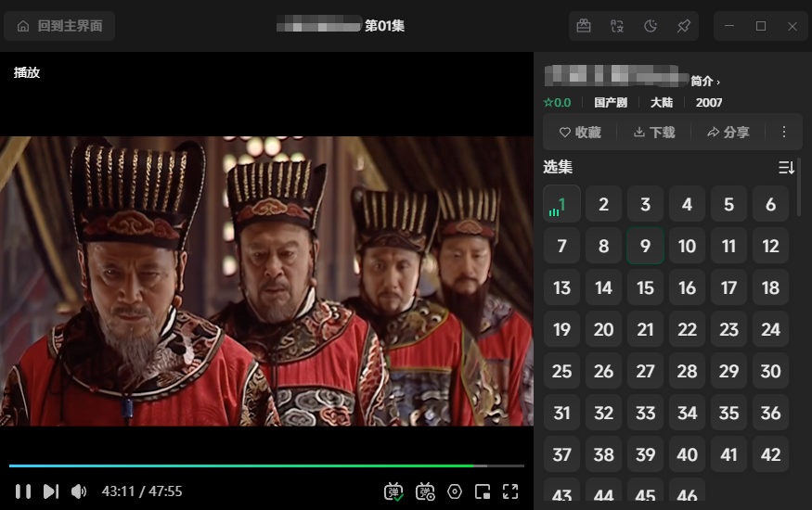Viewport: 812px width, 510px height.
Task: Select episode 3
Action: coord(645,204)
